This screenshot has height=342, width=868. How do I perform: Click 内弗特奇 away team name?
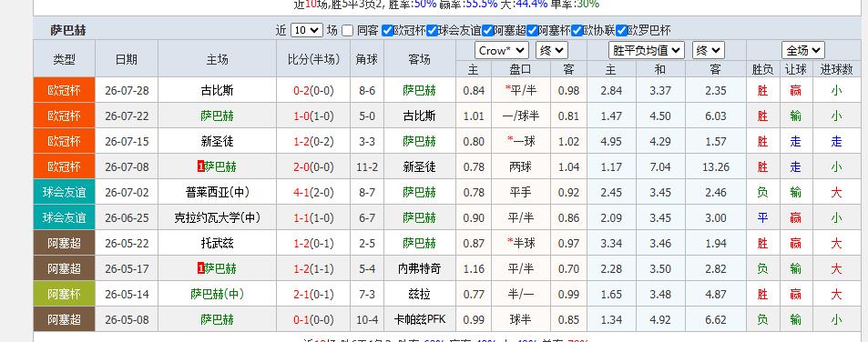(419, 268)
